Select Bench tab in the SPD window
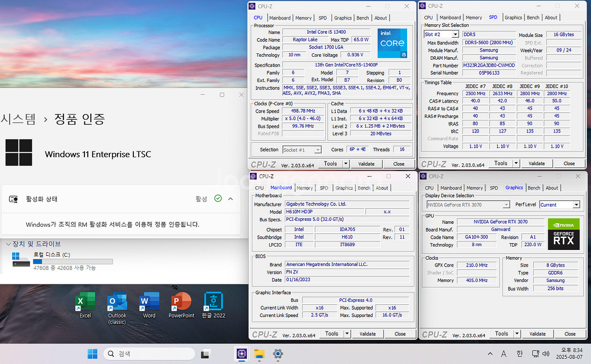591x364 pixels. click(x=533, y=17)
